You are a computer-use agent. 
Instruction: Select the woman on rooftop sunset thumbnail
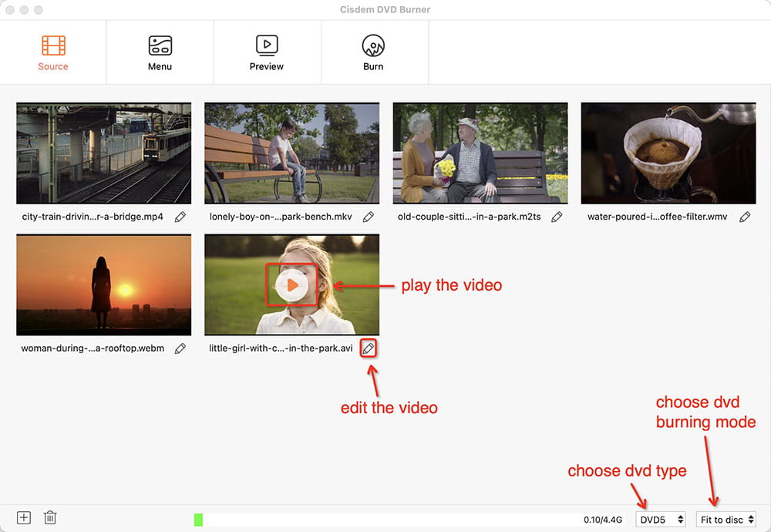click(x=104, y=285)
